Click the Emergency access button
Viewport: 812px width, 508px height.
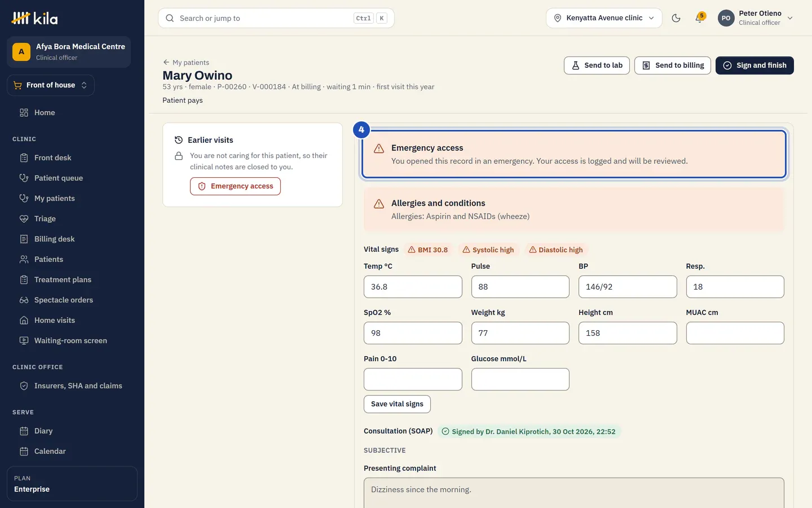tap(235, 186)
